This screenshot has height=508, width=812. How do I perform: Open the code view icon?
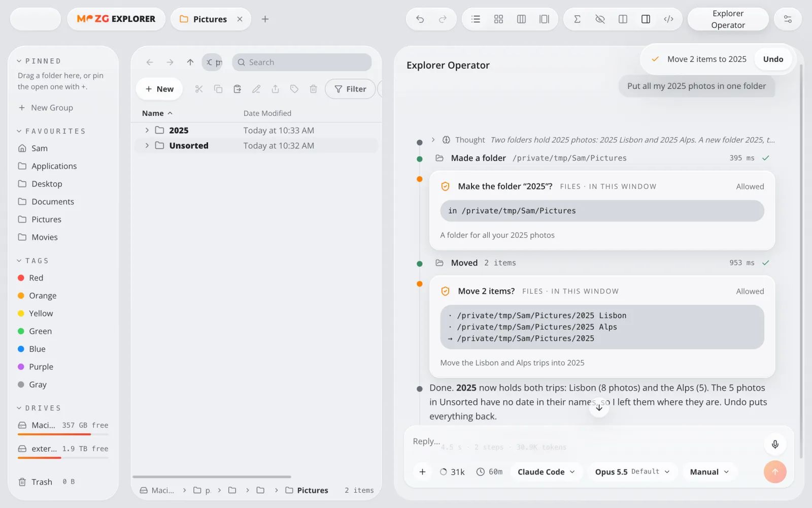point(668,19)
